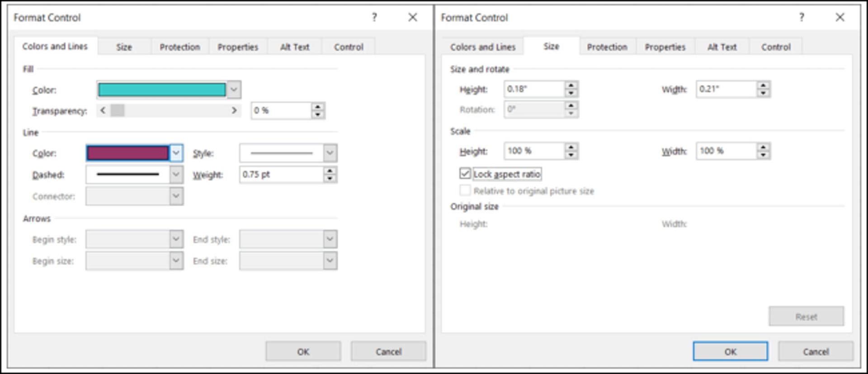Increase Scale Width percentage spinner
Image resolution: width=868 pixels, height=374 pixels.
(x=763, y=147)
